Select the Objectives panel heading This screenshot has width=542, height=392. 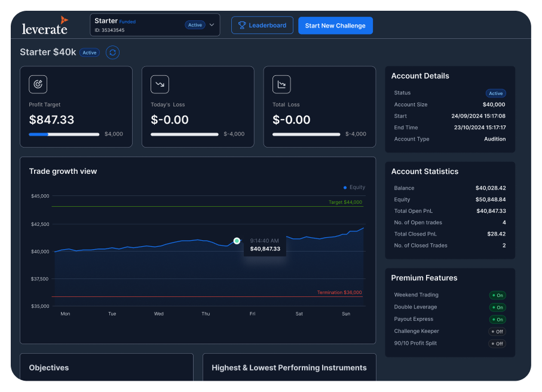[x=49, y=367]
